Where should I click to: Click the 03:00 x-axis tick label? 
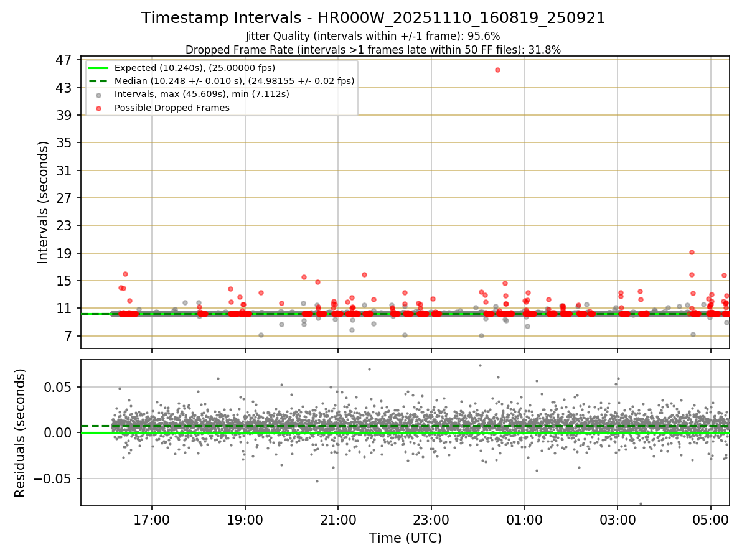[x=618, y=519]
